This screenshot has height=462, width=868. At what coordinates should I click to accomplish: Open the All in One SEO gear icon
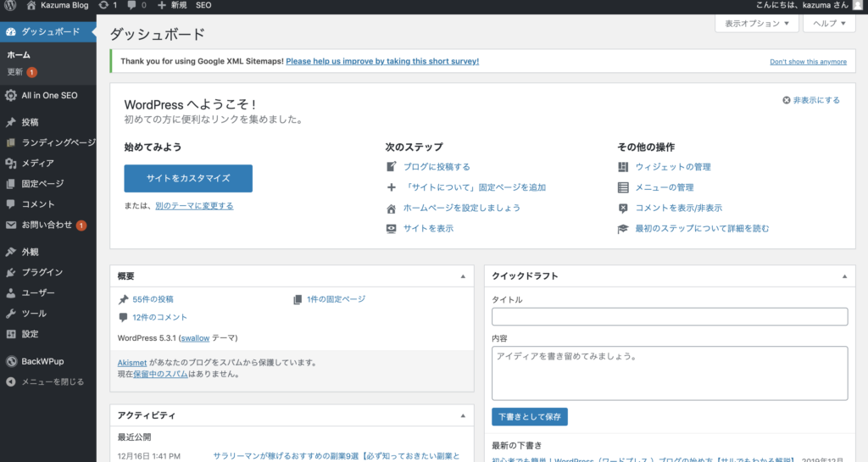10,95
